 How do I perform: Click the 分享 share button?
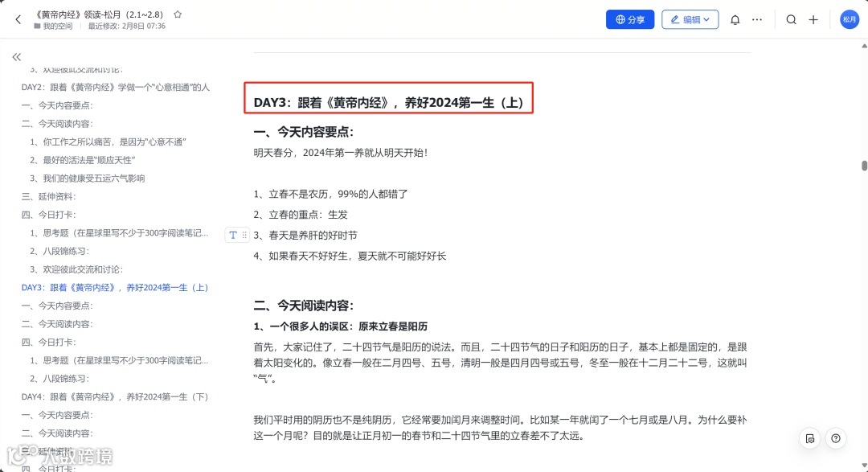click(x=630, y=19)
